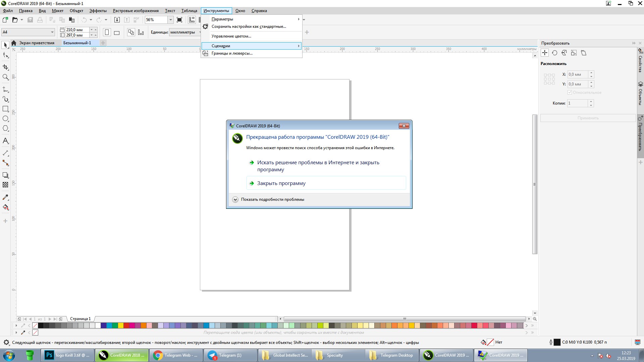Select the Rectangle tool
The image size is (644, 362).
coord(5,109)
